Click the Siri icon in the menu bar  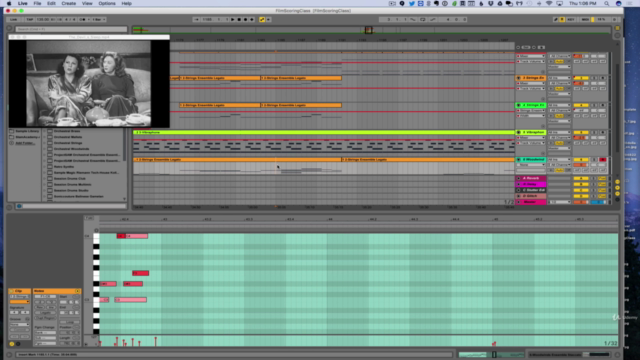coord(618,3)
